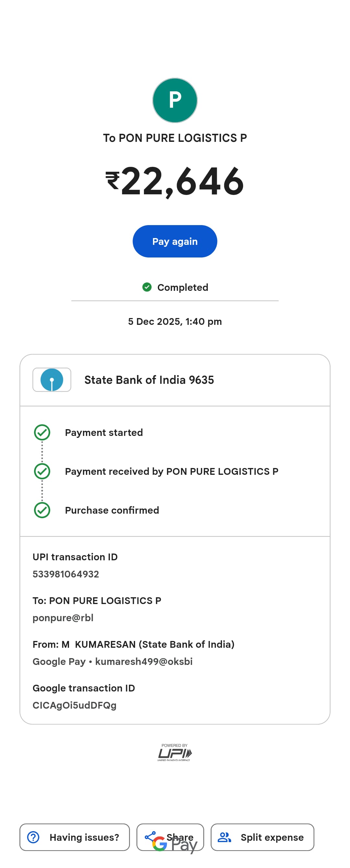The height and width of the screenshot is (868, 350).
Task: Tap the kumaresh499@oksbi sender UPI address
Action: click(144, 661)
